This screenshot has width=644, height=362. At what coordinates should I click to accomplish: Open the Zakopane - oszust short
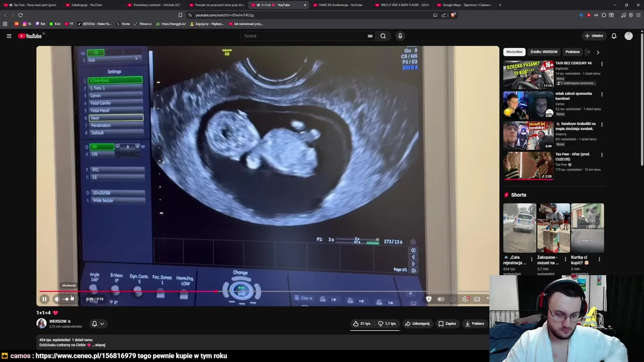(x=553, y=228)
